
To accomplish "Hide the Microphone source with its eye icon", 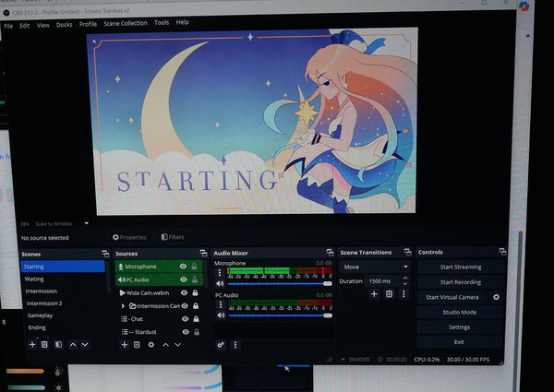I will [183, 266].
